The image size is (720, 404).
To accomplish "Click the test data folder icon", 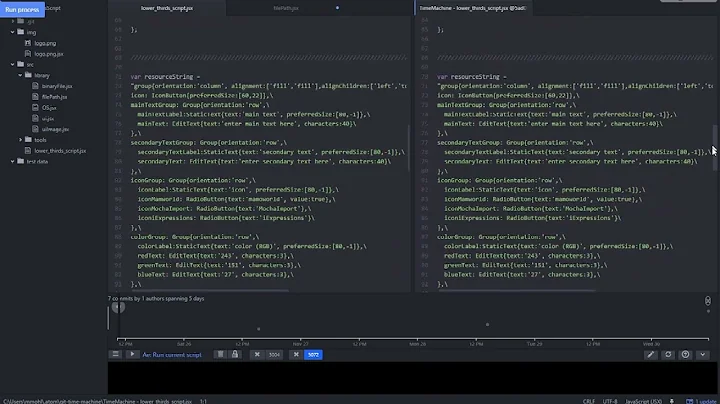I will [x=21, y=161].
